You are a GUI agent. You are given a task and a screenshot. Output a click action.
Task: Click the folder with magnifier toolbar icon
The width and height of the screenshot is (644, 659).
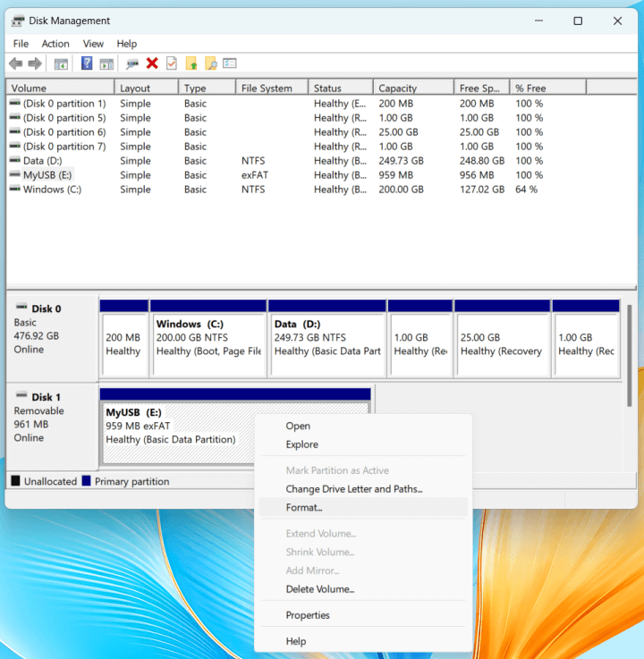(211, 63)
